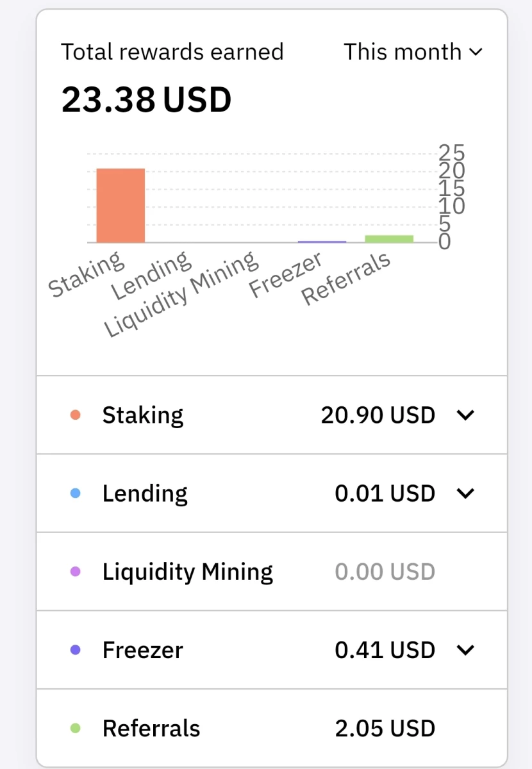Viewport: 532px width, 769px height.
Task: Click the blue Lending legend dot
Action: click(76, 493)
